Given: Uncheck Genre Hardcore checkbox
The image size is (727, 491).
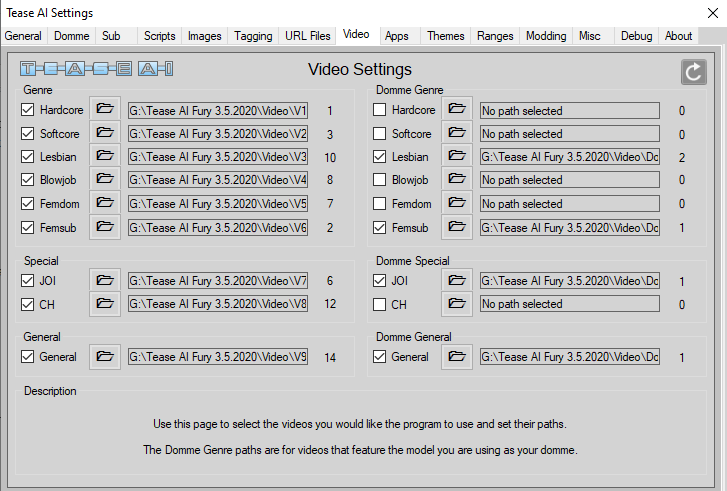Looking at the screenshot, I should point(27,110).
